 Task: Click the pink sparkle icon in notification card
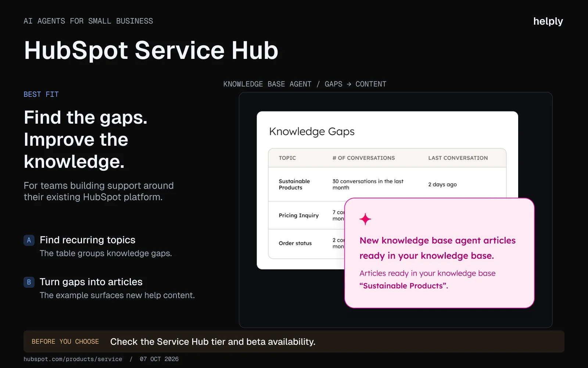[x=365, y=219]
